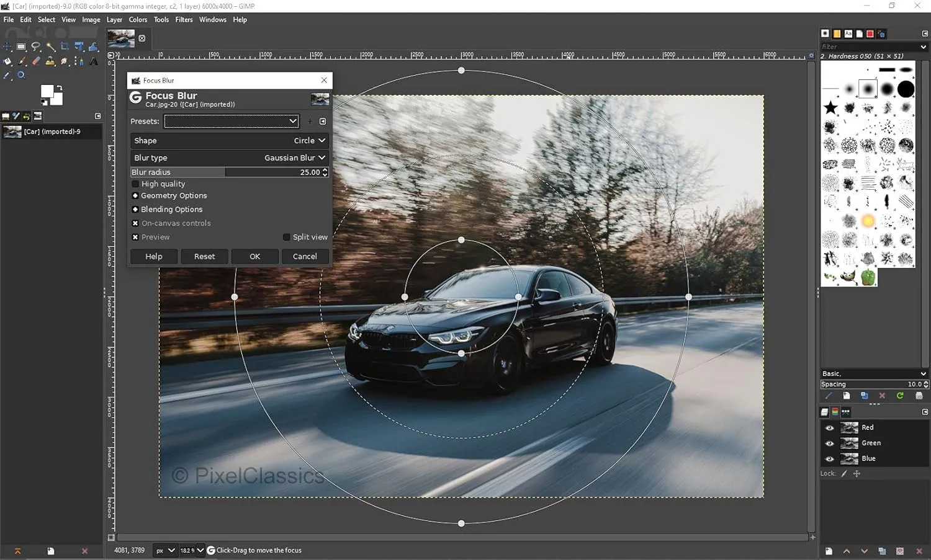
Task: Select the Fuzzy Select tool
Action: 51,47
